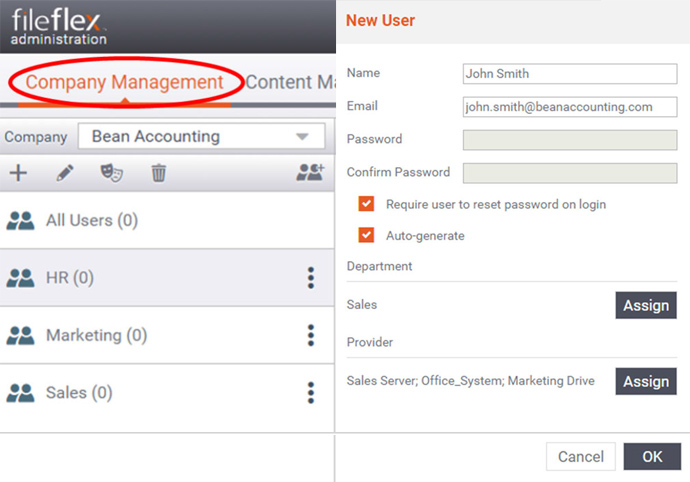Viewport: 690px width, 482px height.
Task: Click Assign next to provider list
Action: (646, 381)
